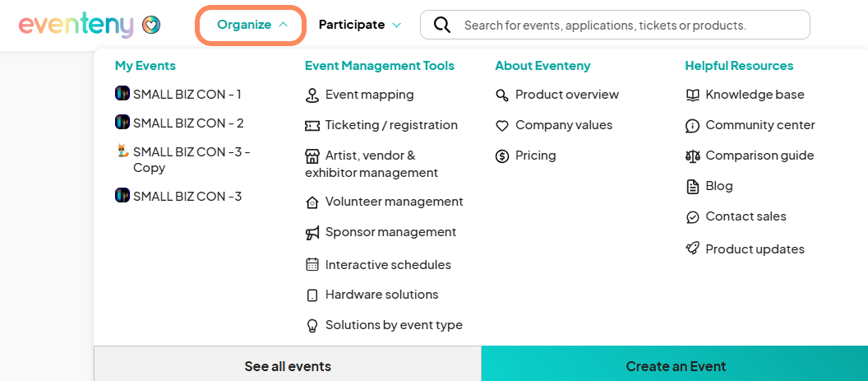The height and width of the screenshot is (381, 868).
Task: Open the Blog
Action: 719,186
